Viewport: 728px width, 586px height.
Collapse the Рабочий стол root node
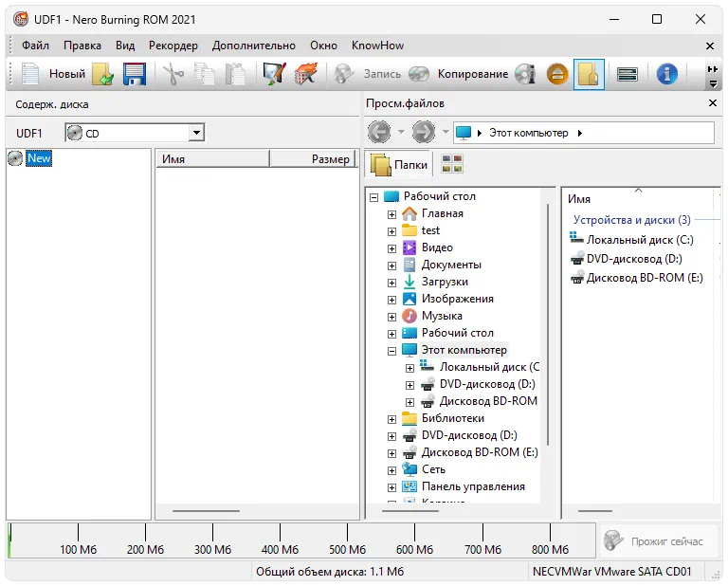[373, 197]
